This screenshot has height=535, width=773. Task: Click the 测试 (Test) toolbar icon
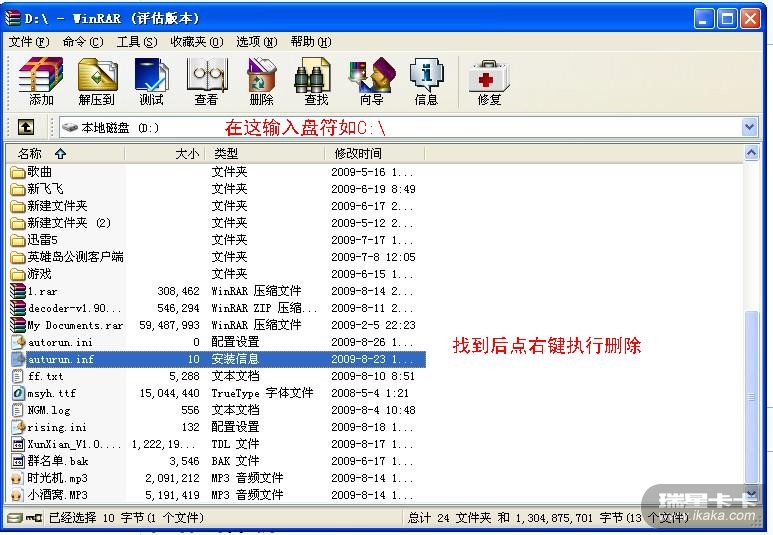[152, 81]
